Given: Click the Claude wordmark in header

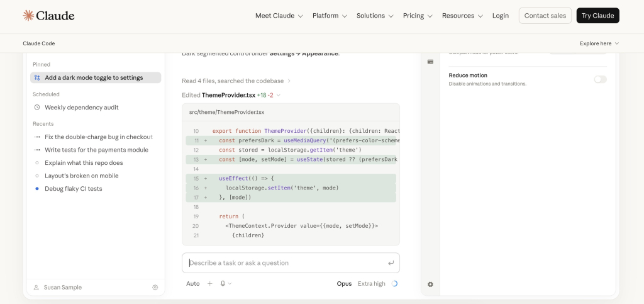Looking at the screenshot, I should [55, 16].
